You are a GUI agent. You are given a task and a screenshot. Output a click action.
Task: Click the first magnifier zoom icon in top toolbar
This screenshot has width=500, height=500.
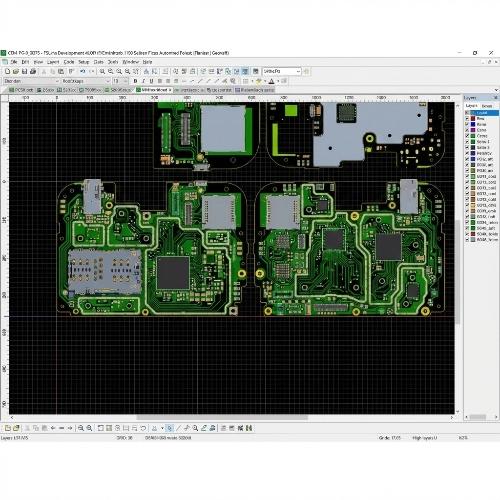[x=102, y=71]
